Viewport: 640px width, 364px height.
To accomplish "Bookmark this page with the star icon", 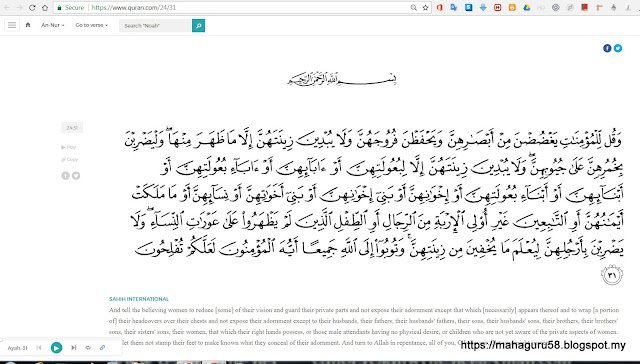I will [x=425, y=7].
